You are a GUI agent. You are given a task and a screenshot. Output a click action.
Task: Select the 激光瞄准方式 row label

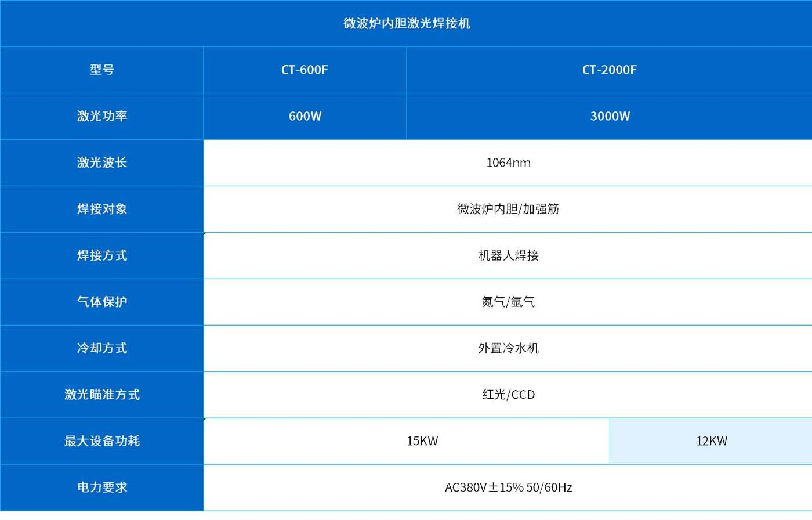pos(101,395)
